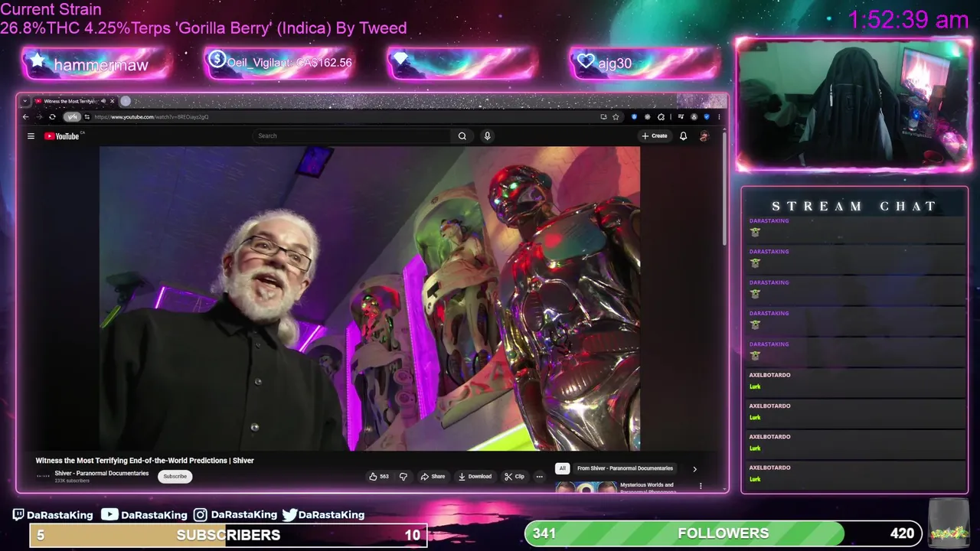Open Shiver - Paranormal Documentaries channel link
The width and height of the screenshot is (980, 551).
tap(102, 473)
